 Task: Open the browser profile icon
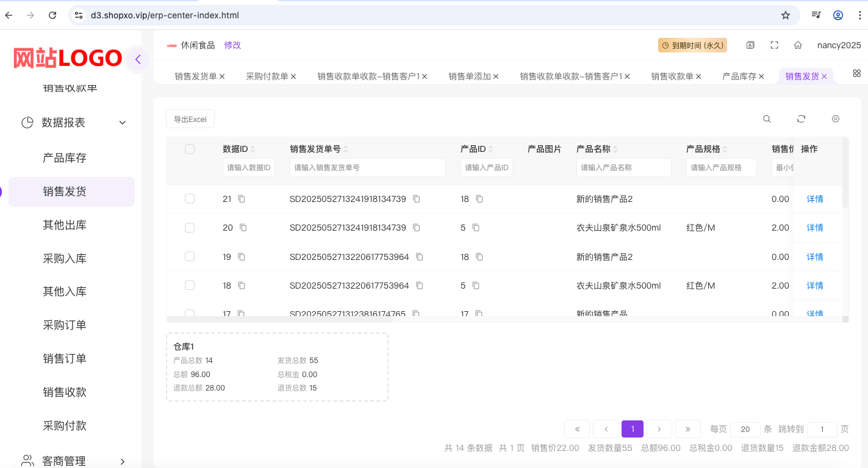click(x=838, y=15)
